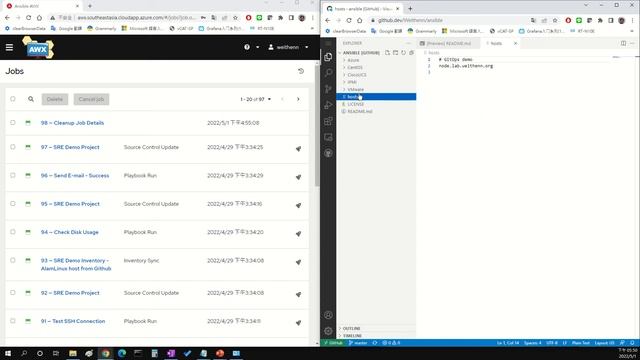The width and height of the screenshot is (640, 360).
Task: Open the Accounts icon in activity bar
Action: tap(328, 315)
